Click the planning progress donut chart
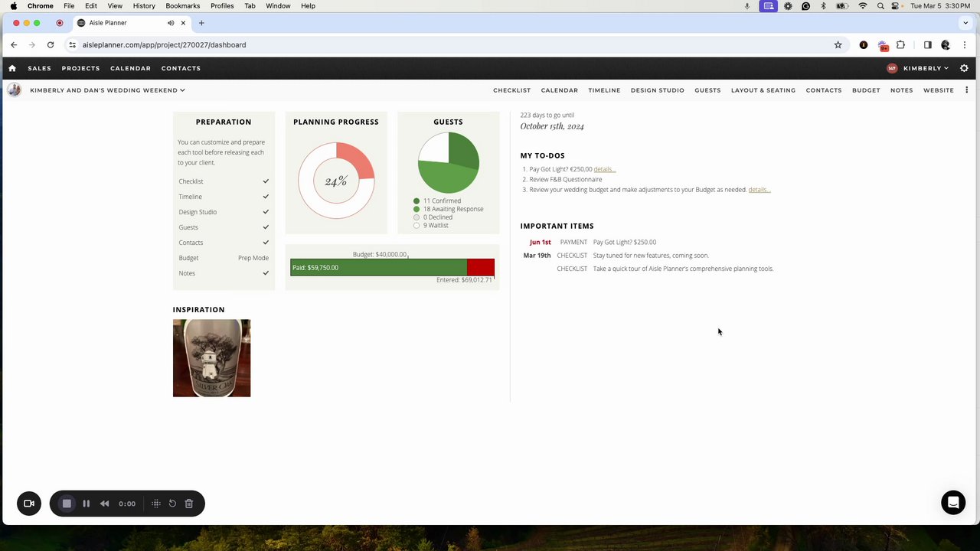The image size is (980, 551). (336, 181)
